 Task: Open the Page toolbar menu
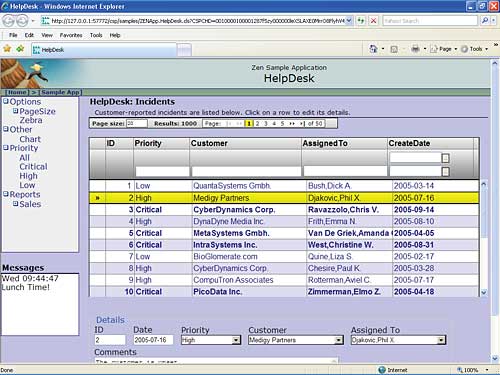click(x=443, y=49)
